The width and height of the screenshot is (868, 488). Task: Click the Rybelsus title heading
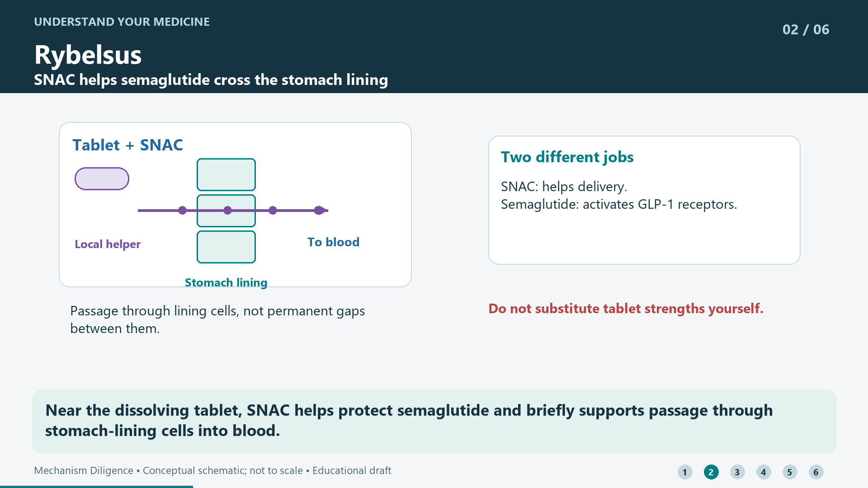coord(88,55)
